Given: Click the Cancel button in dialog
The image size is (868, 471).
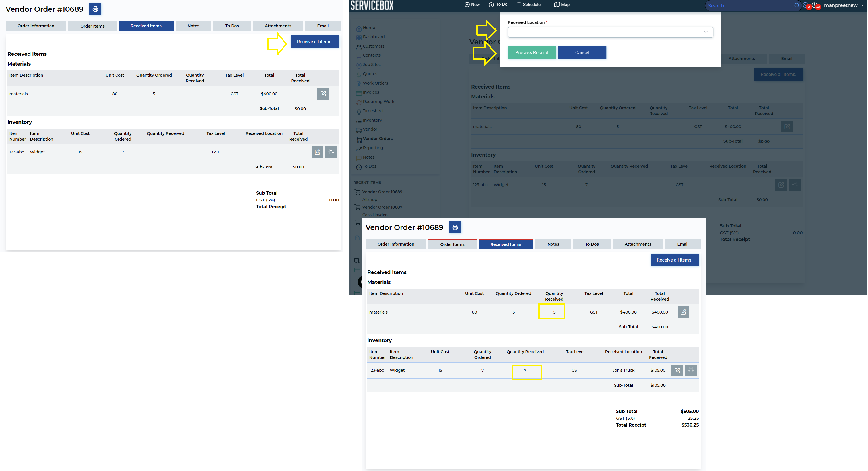Looking at the screenshot, I should [582, 53].
